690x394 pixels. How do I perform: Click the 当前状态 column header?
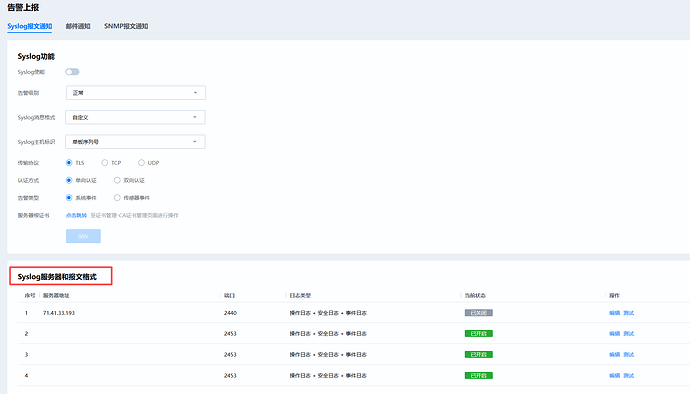475,295
